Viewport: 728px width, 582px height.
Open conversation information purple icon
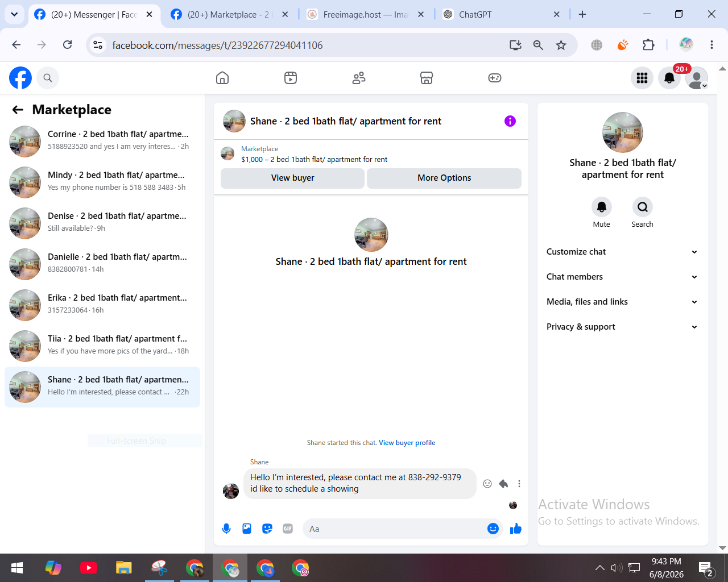[x=510, y=121]
